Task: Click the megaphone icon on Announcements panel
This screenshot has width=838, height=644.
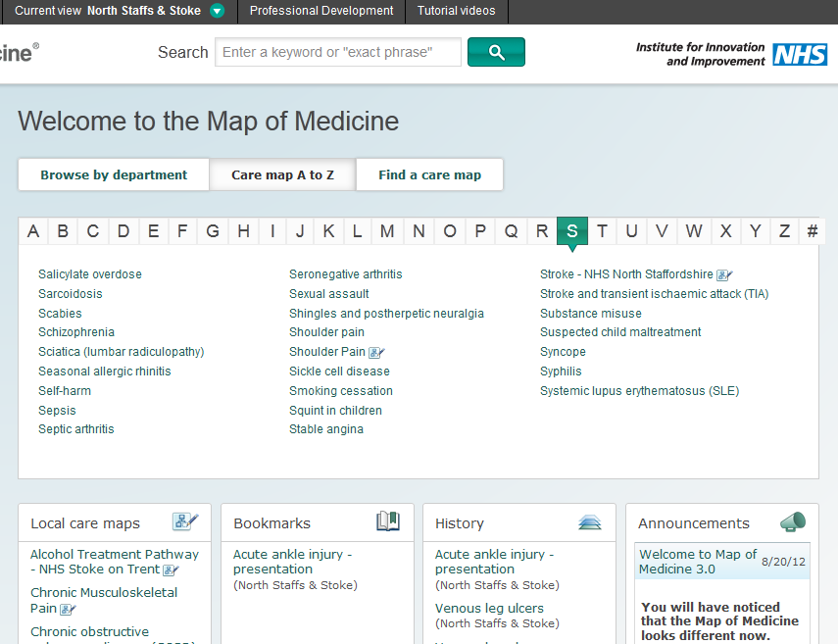Action: coord(793,522)
